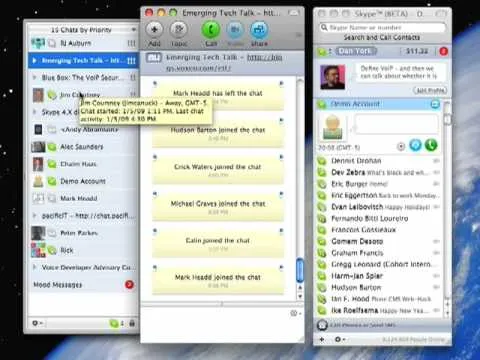Click the Video toolbar icon in chat window
Image resolution: width=480 pixels, height=360 pixels.
[x=235, y=30]
